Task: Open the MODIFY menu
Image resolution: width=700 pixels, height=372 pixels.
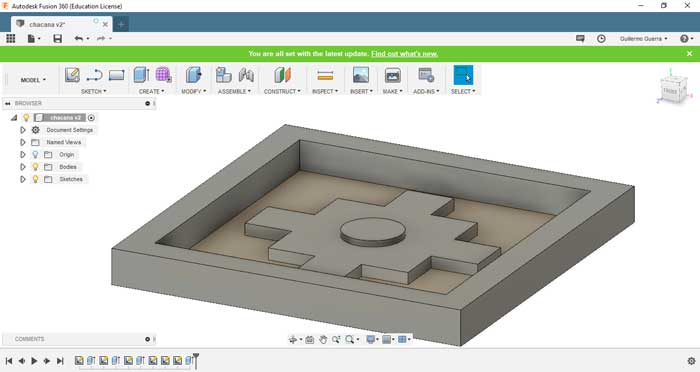Action: [x=193, y=91]
